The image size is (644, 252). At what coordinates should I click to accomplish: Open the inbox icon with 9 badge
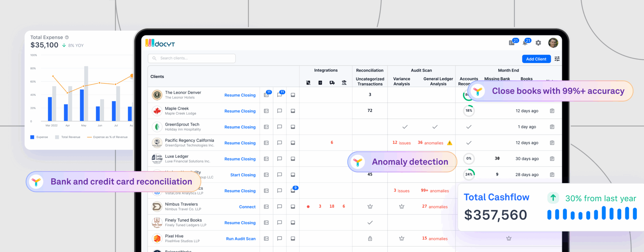293,190
